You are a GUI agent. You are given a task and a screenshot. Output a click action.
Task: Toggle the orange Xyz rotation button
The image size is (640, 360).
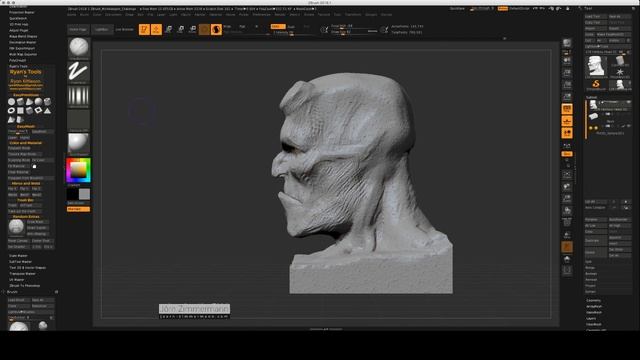(x=567, y=154)
